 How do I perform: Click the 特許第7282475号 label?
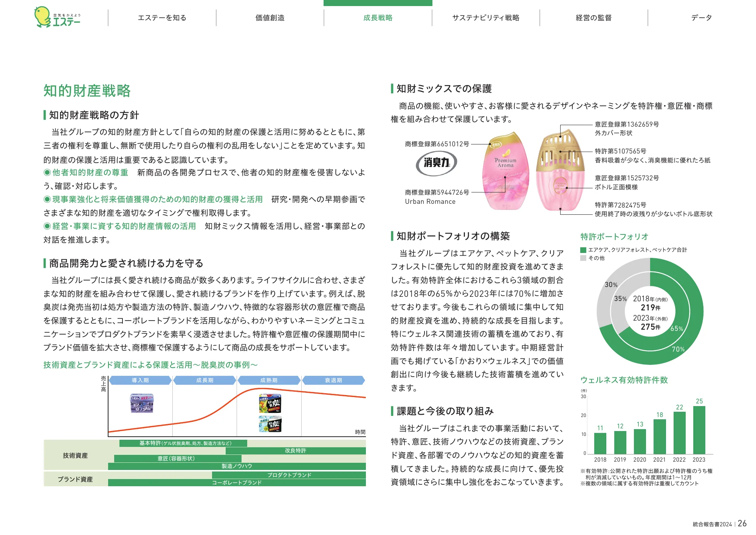620,205
